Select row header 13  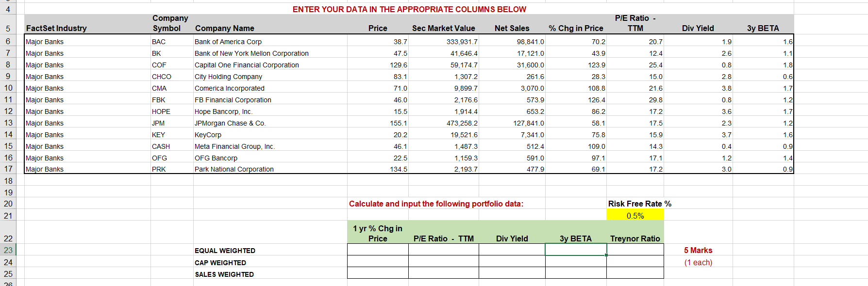pos(8,123)
